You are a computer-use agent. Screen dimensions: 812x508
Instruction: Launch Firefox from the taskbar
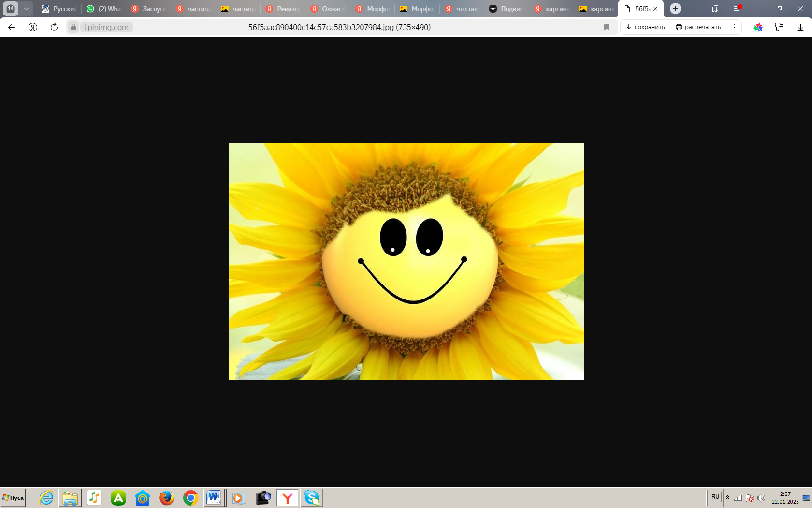pyautogui.click(x=167, y=498)
